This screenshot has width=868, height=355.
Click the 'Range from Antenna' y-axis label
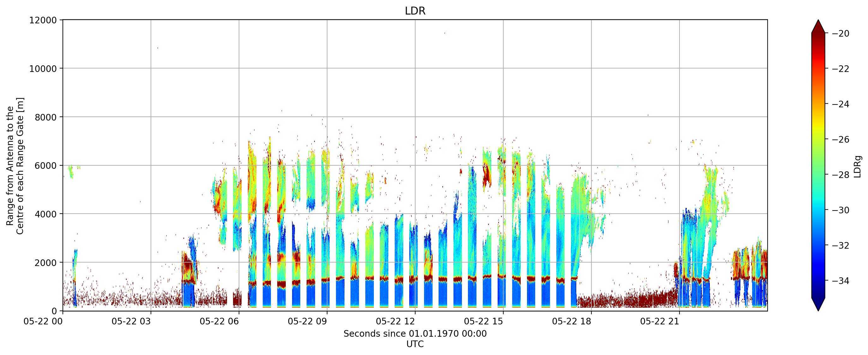[x=15, y=166]
